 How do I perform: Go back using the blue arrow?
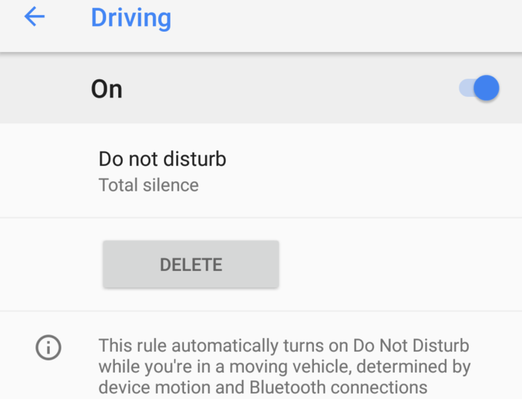point(35,16)
